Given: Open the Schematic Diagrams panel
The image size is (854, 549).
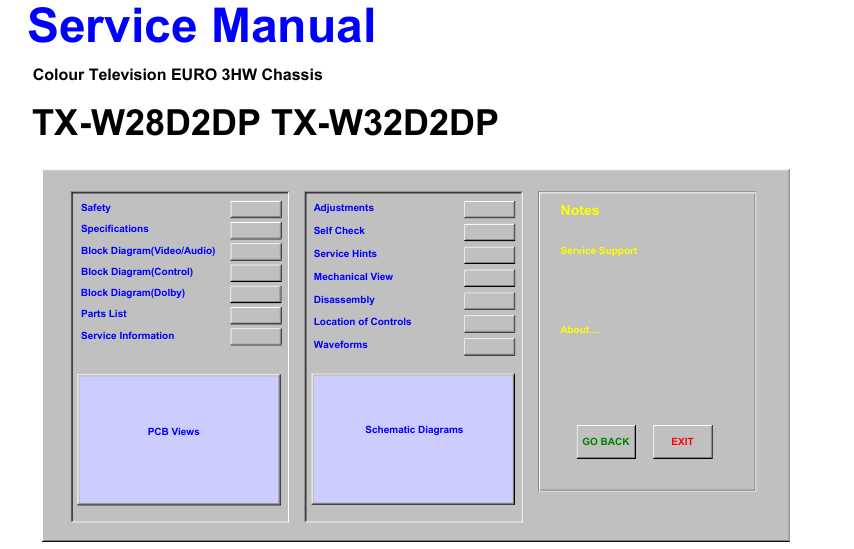Looking at the screenshot, I should click(x=413, y=439).
